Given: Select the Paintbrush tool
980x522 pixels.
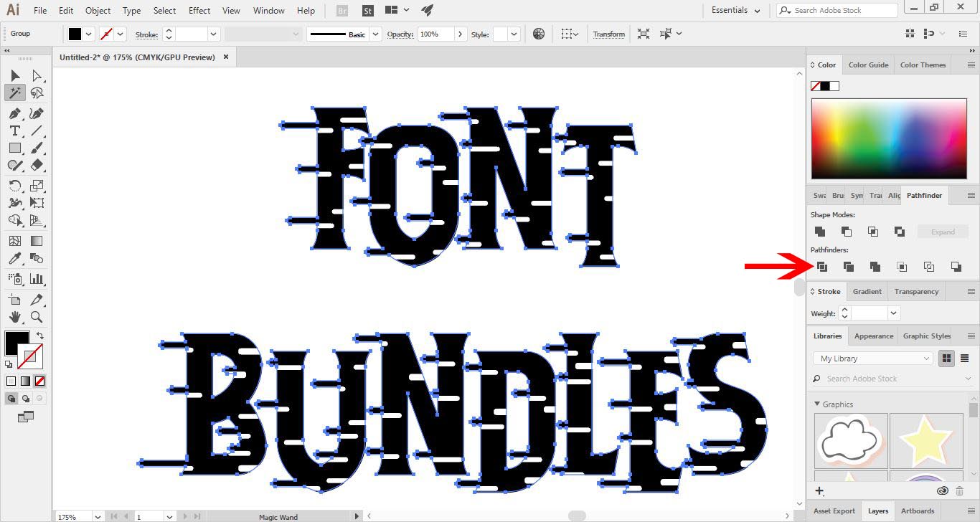Looking at the screenshot, I should point(37,148).
